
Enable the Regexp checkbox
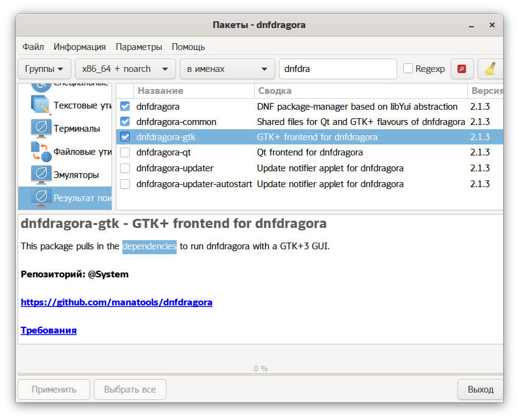408,68
